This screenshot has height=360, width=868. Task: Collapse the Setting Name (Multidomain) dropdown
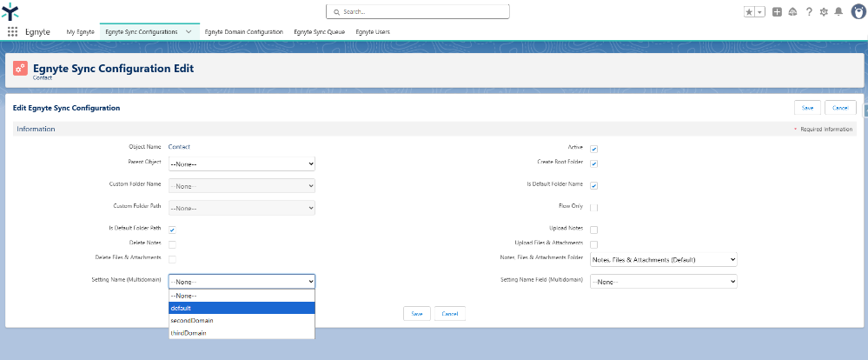(242, 282)
